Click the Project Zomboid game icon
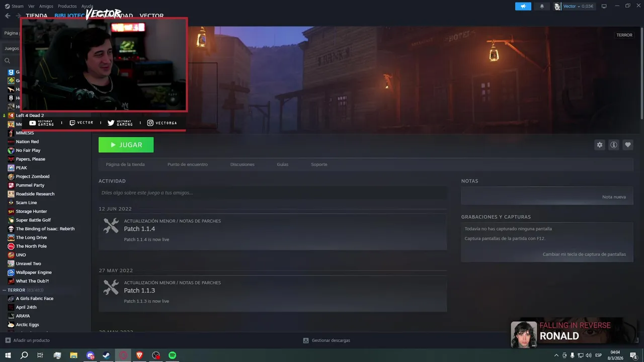The height and width of the screenshot is (362, 644). (x=11, y=176)
